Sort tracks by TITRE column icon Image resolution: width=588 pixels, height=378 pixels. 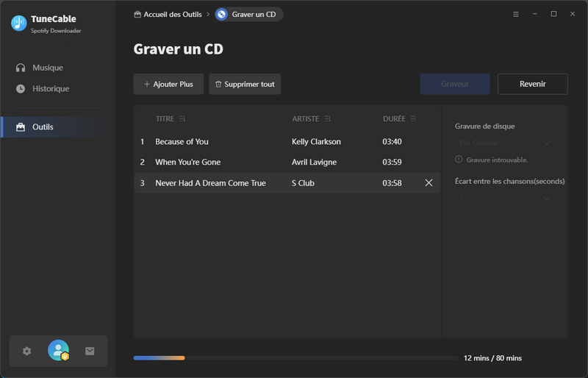(x=182, y=118)
